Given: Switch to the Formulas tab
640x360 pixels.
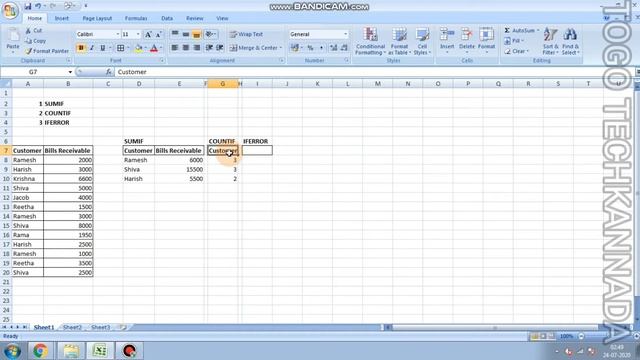Looking at the screenshot, I should pyautogui.click(x=136, y=18).
